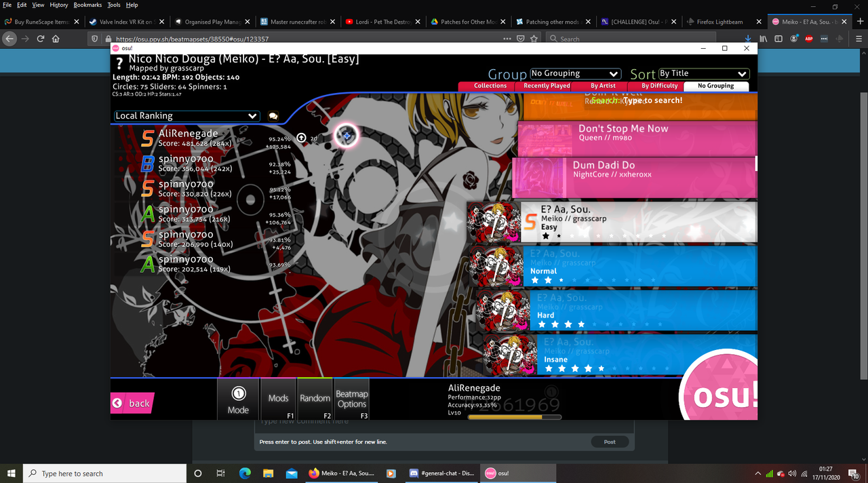Open the Mode selector button
The width and height of the screenshot is (868, 483).
point(238,399)
